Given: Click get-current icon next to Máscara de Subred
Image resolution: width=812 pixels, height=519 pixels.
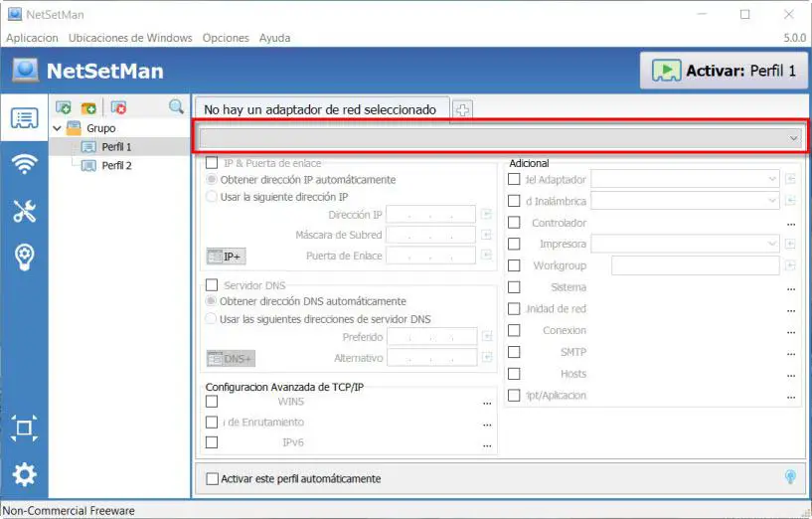Looking at the screenshot, I should (x=486, y=235).
